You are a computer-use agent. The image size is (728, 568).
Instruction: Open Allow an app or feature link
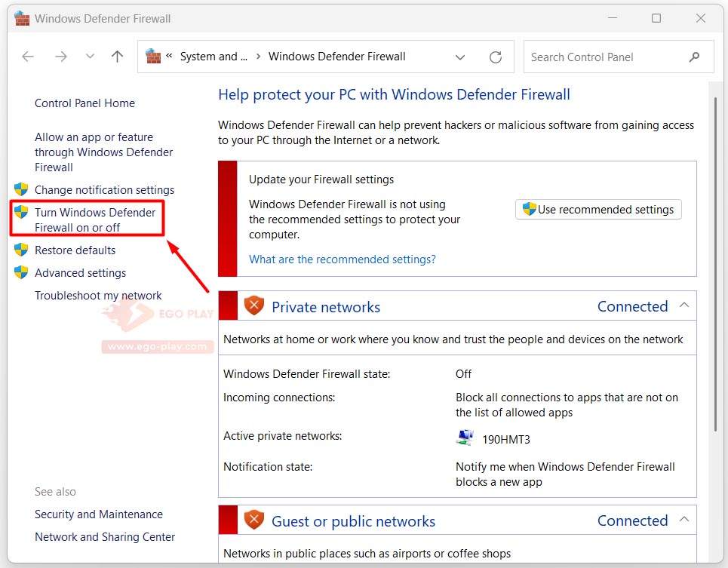[103, 152]
